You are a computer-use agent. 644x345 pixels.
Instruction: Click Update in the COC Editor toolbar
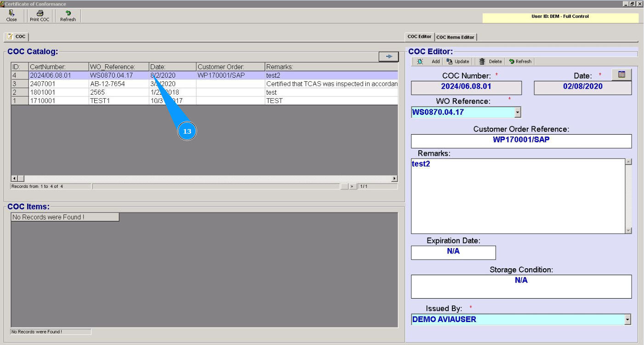[458, 62]
